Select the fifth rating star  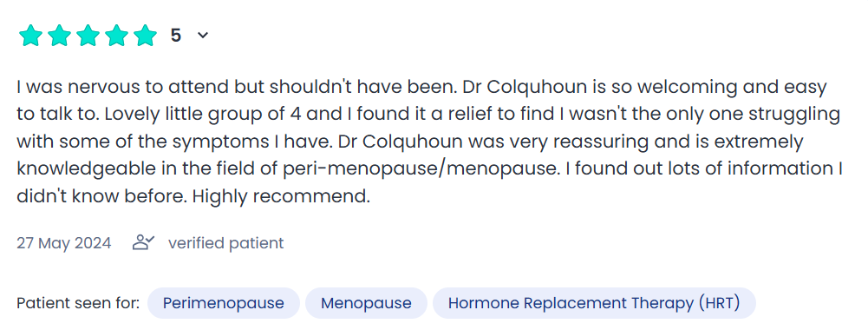(x=146, y=36)
